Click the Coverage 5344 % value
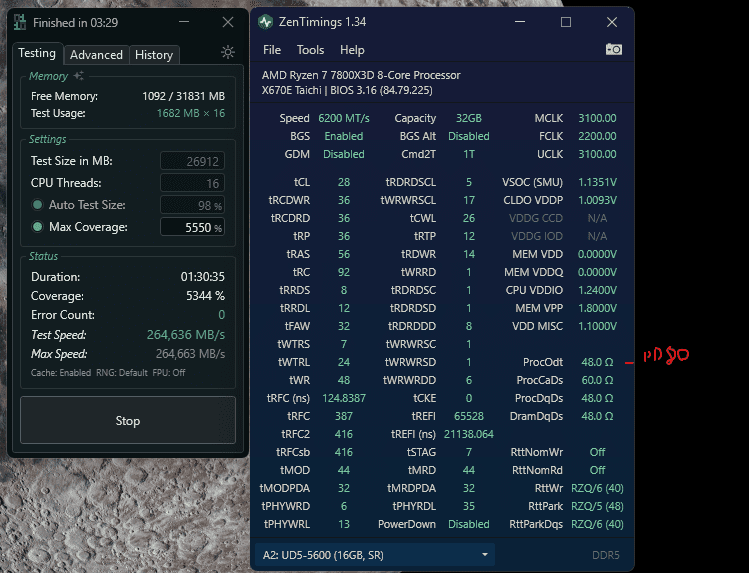Image resolution: width=749 pixels, height=573 pixels. pyautogui.click(x=205, y=296)
